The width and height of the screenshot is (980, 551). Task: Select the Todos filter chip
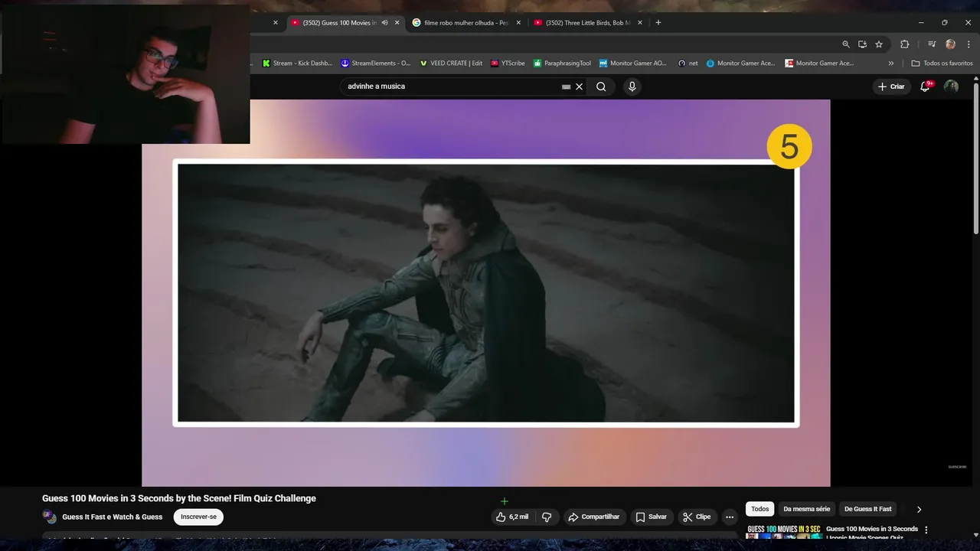[x=759, y=509]
